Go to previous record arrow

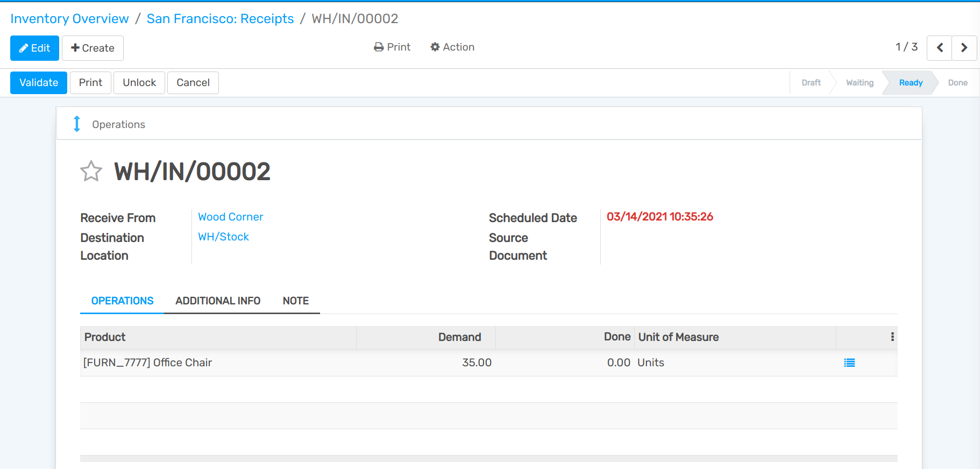pyautogui.click(x=940, y=48)
